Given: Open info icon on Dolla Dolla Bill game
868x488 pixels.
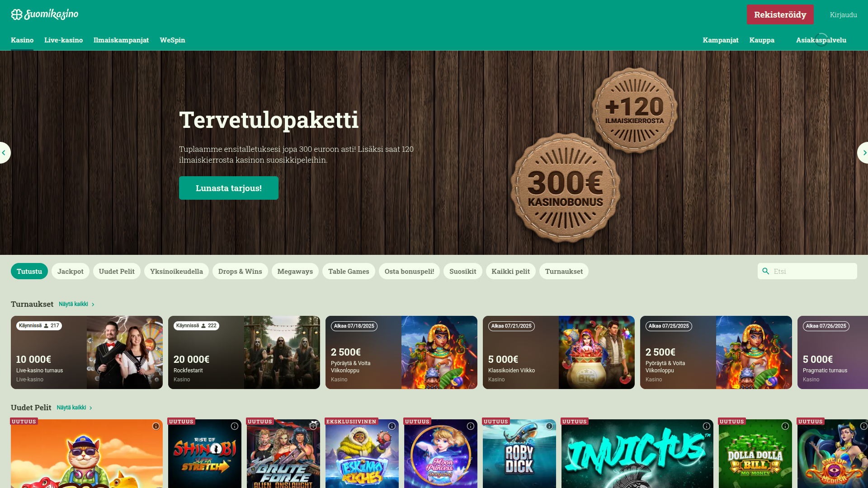Looking at the screenshot, I should click(785, 426).
